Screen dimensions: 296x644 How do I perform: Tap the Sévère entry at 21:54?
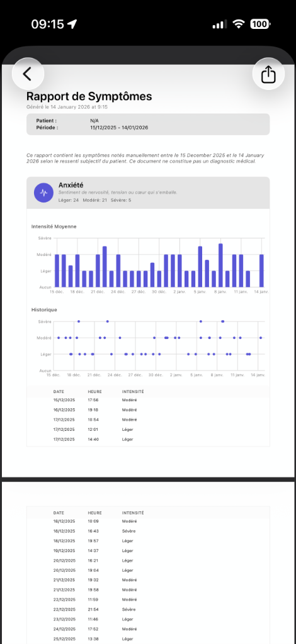click(148, 609)
